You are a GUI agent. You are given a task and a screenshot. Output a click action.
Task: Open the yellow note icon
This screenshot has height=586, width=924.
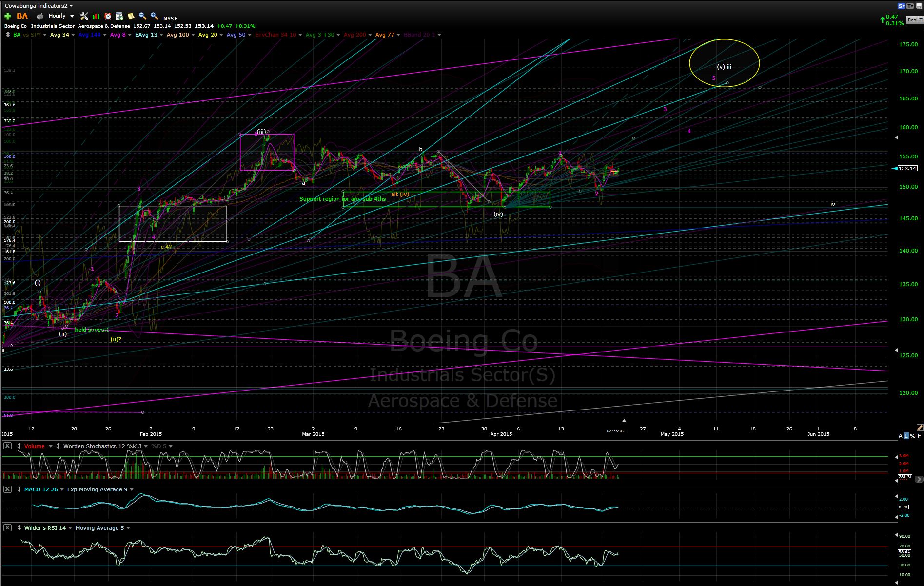[x=131, y=16]
